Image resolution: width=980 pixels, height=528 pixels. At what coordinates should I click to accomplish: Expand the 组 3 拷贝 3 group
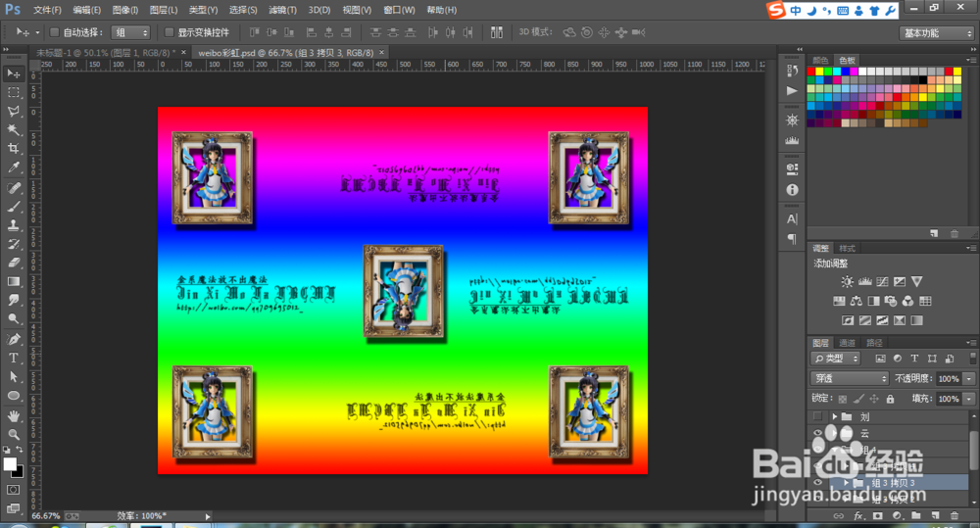[x=845, y=483]
